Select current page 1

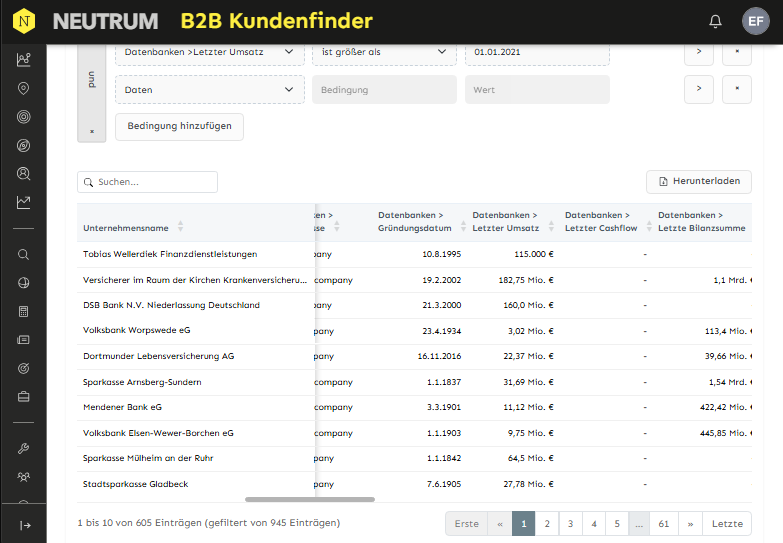524,524
